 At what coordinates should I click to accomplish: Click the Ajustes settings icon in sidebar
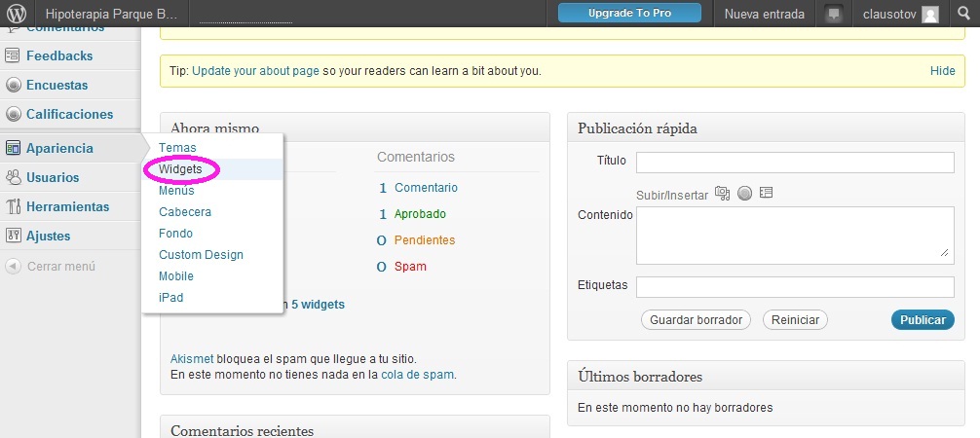pos(14,236)
